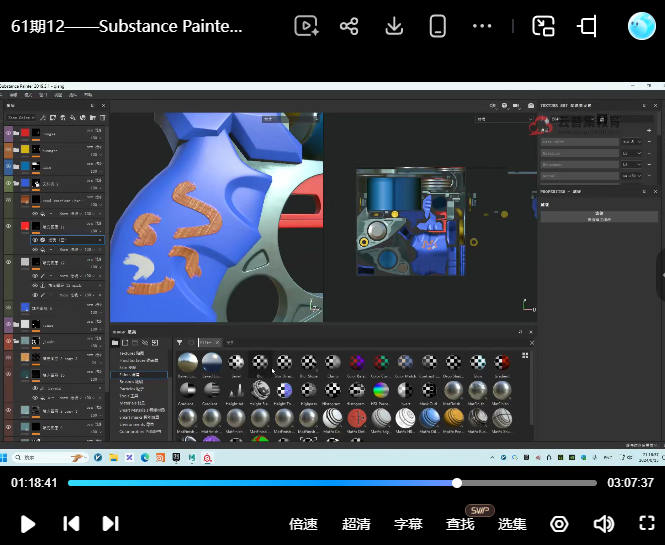This screenshot has width=665, height=545.
Task: Open the user avatar profile
Action: (x=642, y=26)
